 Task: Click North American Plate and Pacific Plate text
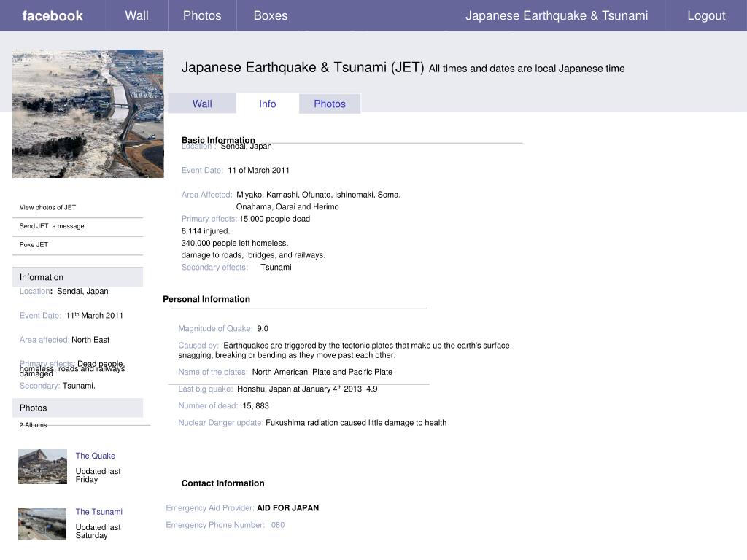(322, 372)
